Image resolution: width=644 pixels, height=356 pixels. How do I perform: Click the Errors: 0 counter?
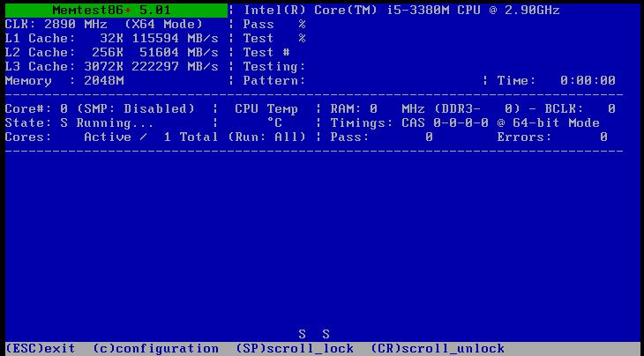pos(552,137)
